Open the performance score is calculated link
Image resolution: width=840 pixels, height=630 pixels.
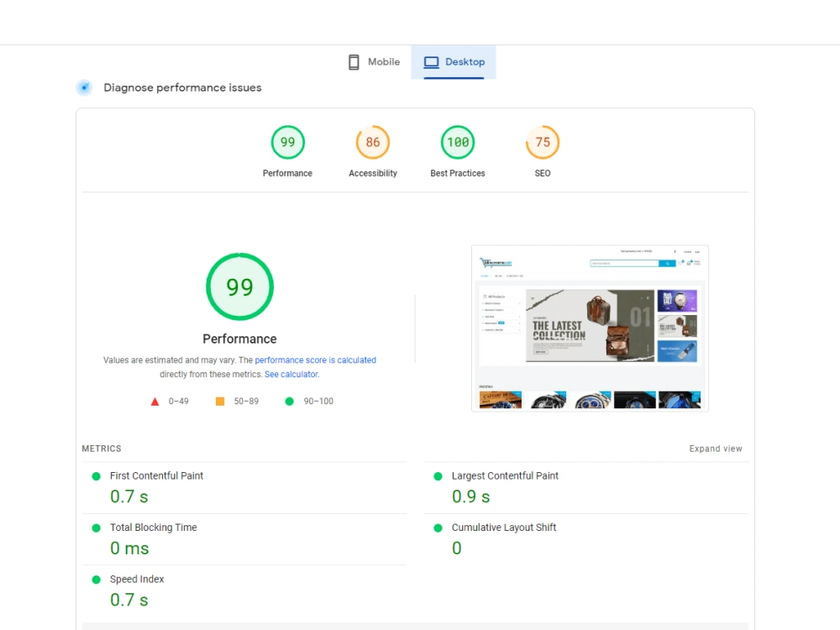316,360
